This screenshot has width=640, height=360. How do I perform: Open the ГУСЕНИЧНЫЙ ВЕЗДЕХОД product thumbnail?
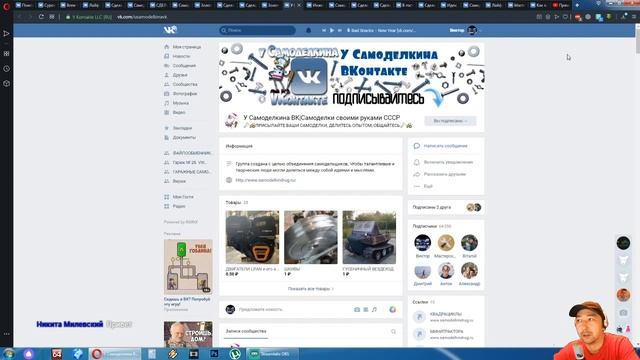[369, 237]
